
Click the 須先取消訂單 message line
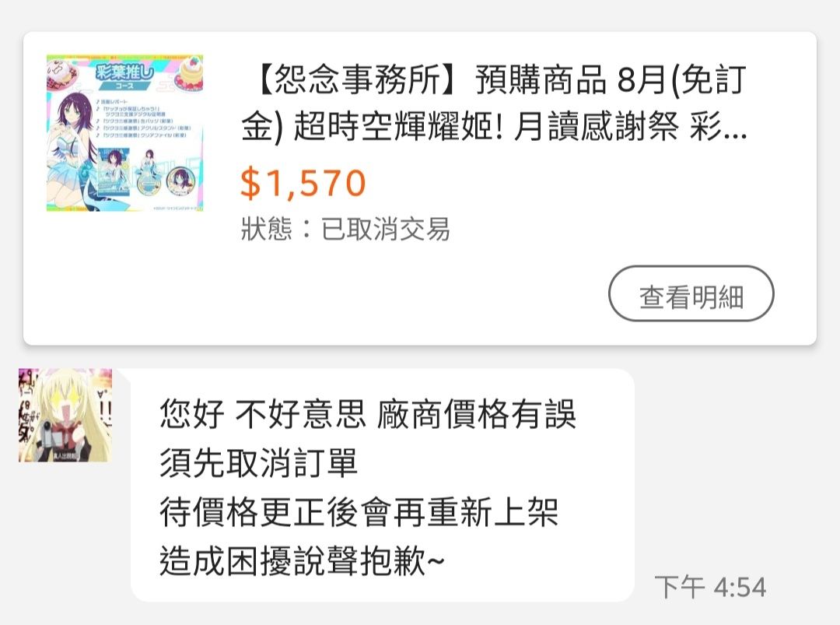(258, 462)
